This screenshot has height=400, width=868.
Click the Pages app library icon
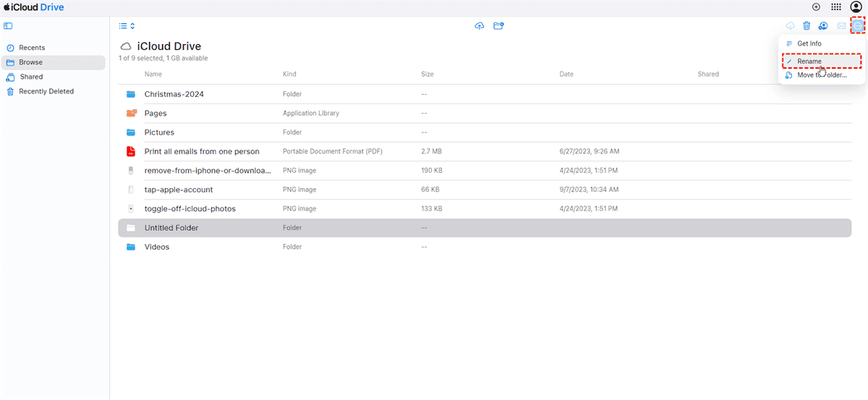coord(131,113)
